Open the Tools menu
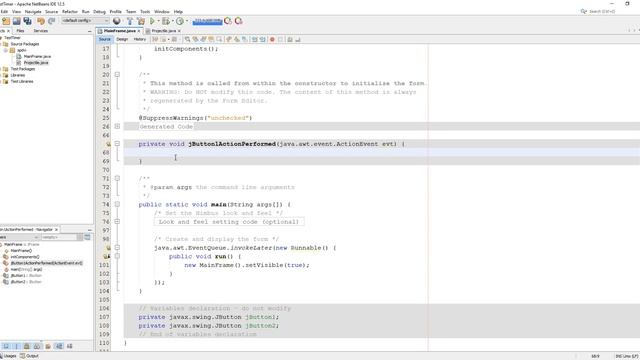Image resolution: width=640 pixels, height=360 pixels. click(x=145, y=11)
